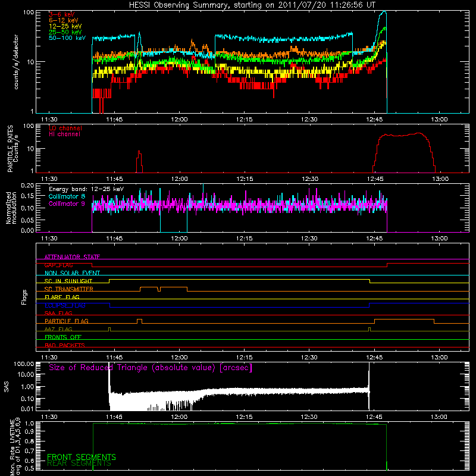The width and height of the screenshot is (476, 476).
Task: Click the LO channel legend label
Action: 65,128
